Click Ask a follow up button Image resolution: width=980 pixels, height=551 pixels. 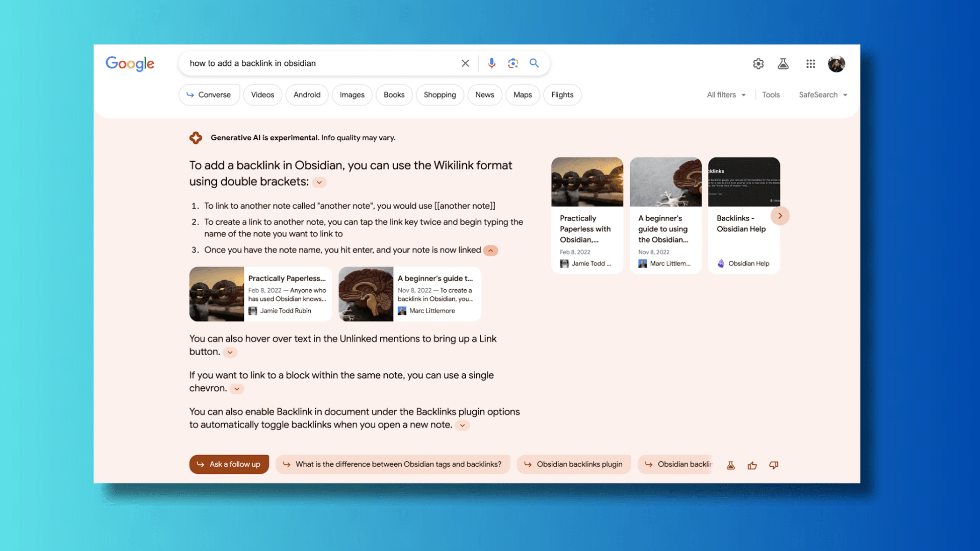click(229, 464)
